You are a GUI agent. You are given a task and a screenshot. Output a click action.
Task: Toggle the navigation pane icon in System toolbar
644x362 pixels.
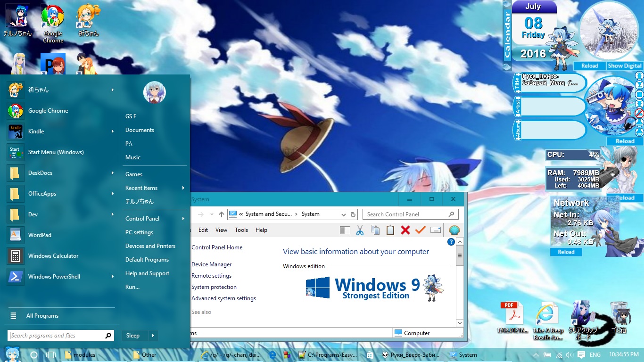[345, 230]
